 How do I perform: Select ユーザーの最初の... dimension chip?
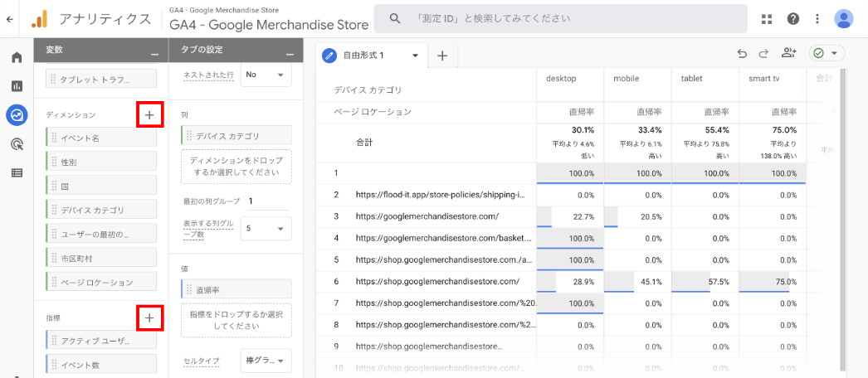(101, 235)
